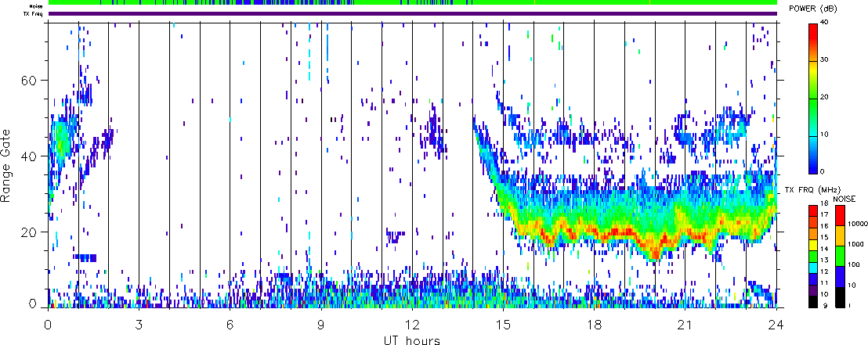The image size is (868, 345).
Task: Click the '21' tick label on the UT hours axis
Action: point(685,324)
